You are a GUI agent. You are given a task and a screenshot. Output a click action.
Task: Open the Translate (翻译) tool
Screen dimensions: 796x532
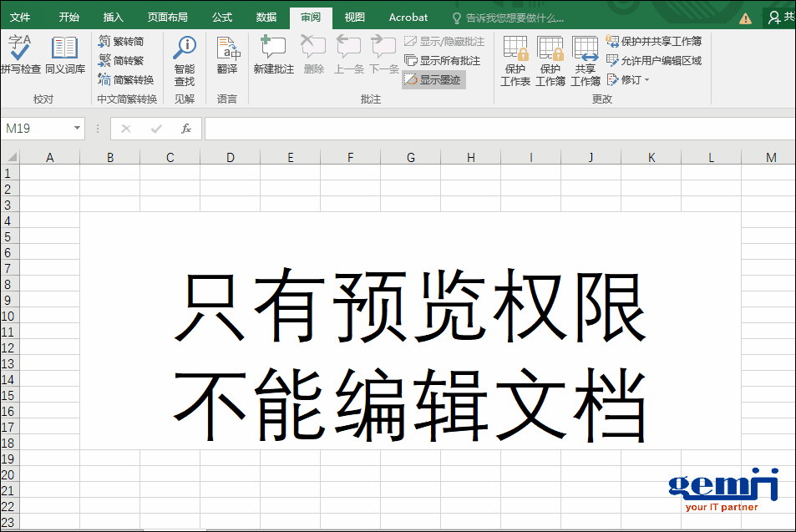pyautogui.click(x=227, y=55)
